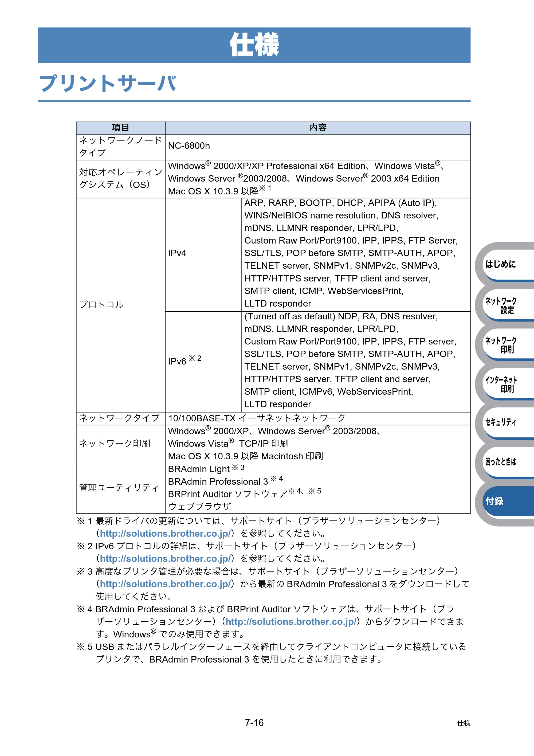Click the BRPrint Auditor ソフトウェア entry
Screen dimensions: 534x756
244,493
